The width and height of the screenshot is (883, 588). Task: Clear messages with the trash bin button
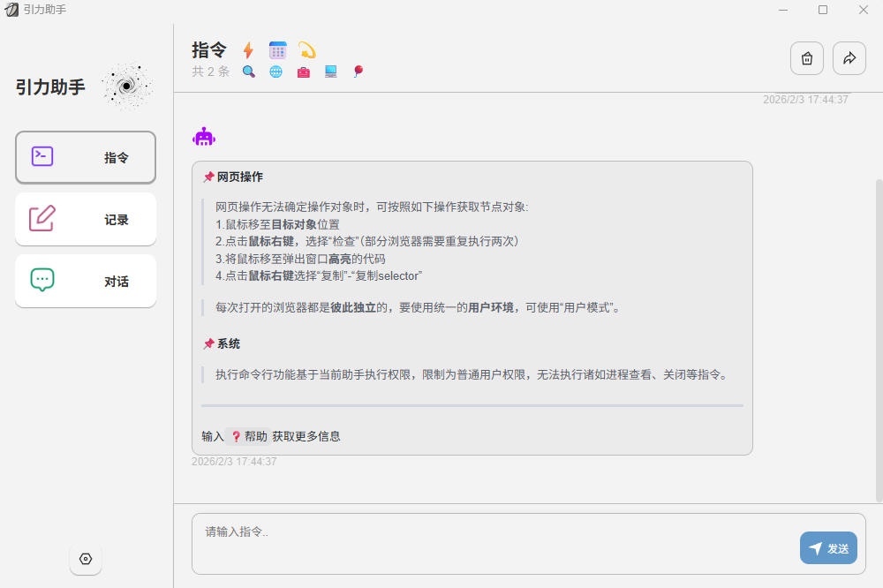coord(807,58)
